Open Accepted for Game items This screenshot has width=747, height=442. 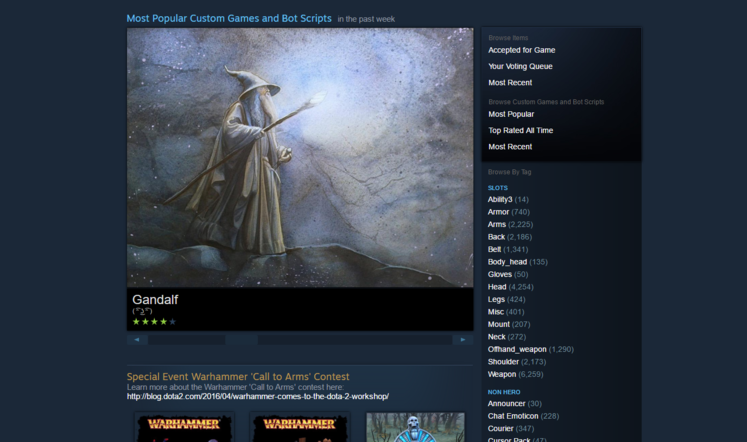point(522,50)
